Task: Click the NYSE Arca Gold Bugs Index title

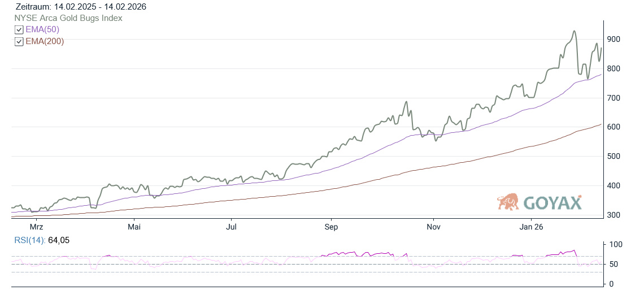Action: tap(69, 18)
